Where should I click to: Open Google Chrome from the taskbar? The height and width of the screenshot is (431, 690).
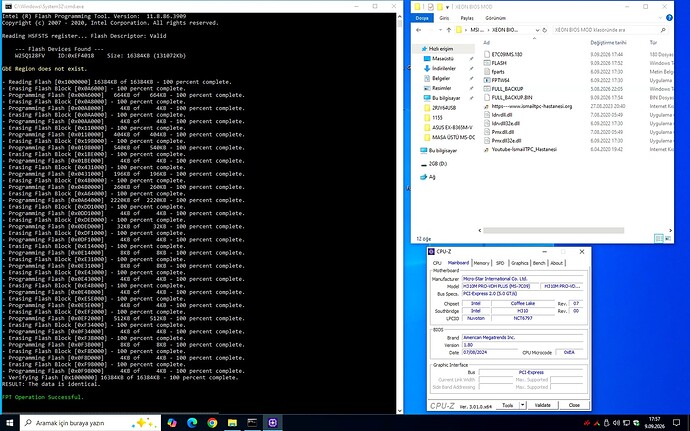(x=212, y=423)
